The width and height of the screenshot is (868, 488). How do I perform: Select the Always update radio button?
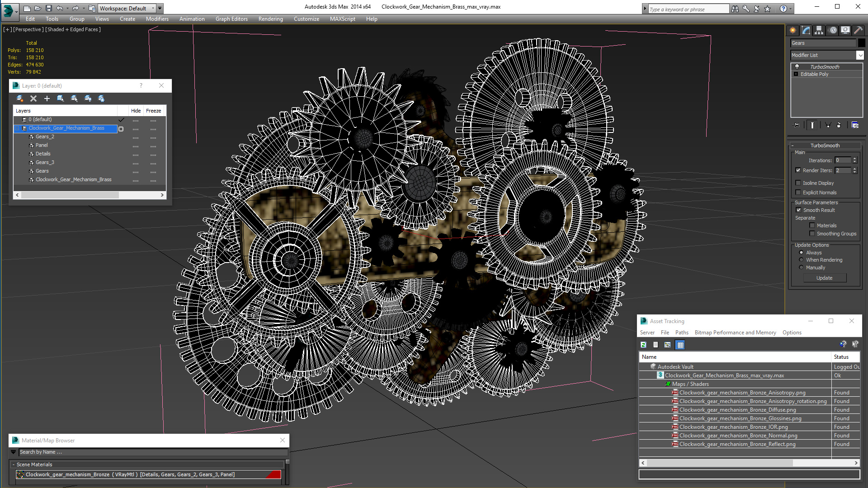click(x=802, y=253)
